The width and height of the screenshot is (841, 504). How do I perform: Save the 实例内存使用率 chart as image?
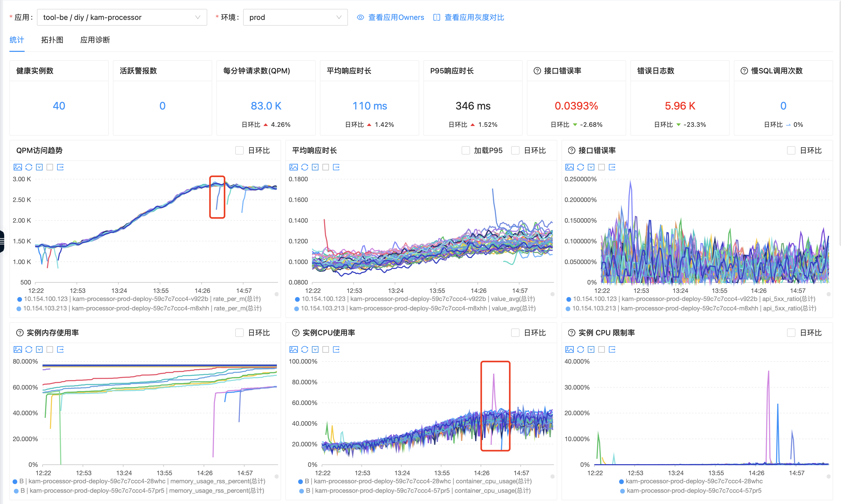(18, 349)
